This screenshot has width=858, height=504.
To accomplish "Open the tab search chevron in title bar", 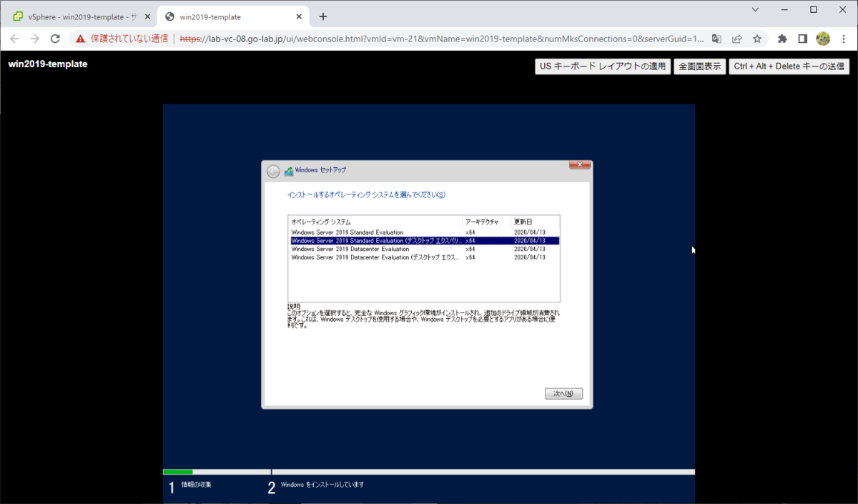I will (756, 9).
